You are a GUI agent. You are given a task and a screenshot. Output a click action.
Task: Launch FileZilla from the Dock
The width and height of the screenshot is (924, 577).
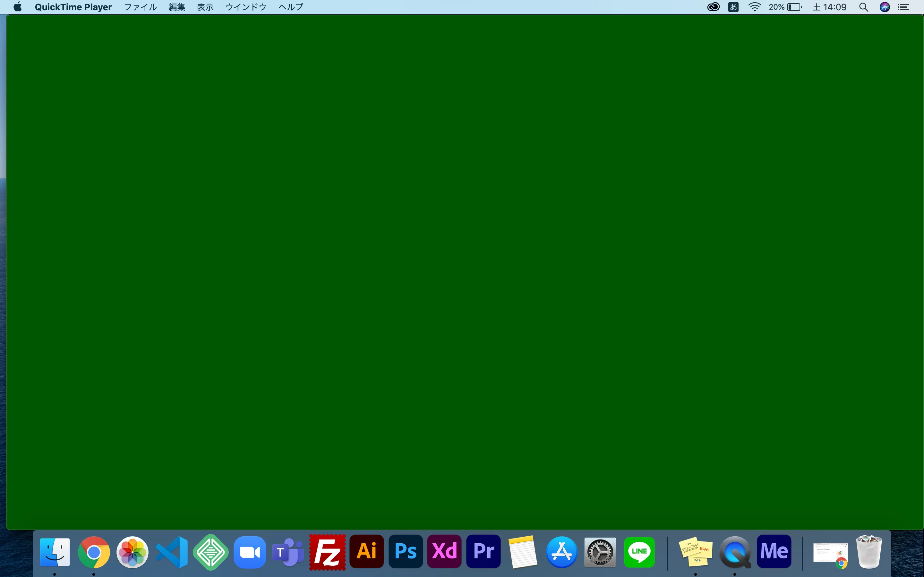click(328, 552)
